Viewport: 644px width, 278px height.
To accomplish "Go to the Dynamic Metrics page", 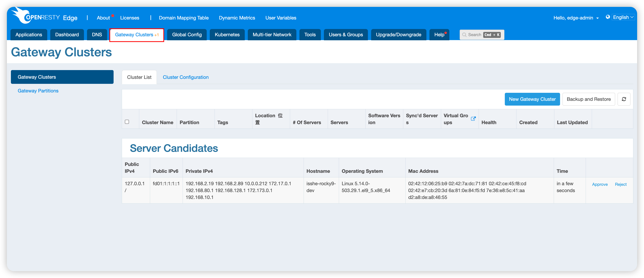I will (237, 18).
